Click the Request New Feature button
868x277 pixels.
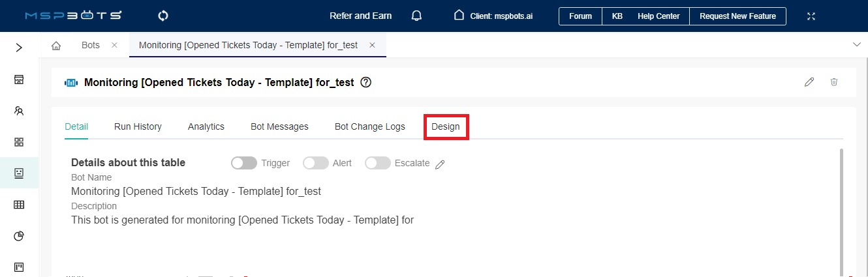(x=737, y=16)
